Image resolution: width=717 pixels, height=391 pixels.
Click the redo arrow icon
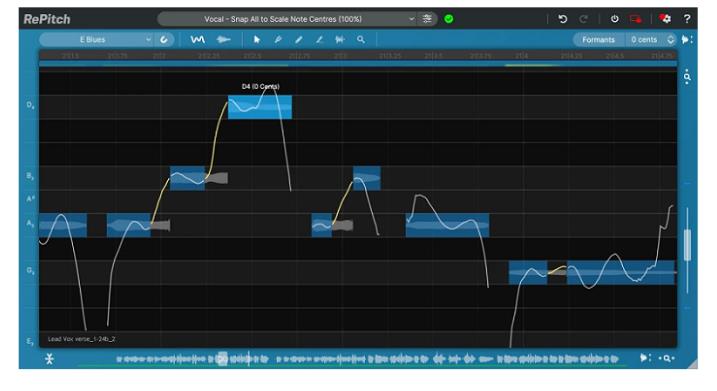point(583,19)
